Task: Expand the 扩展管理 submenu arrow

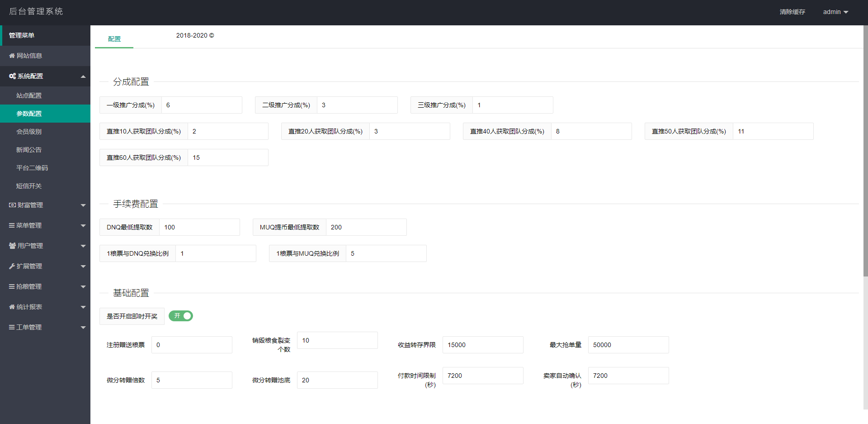Action: coord(83,267)
